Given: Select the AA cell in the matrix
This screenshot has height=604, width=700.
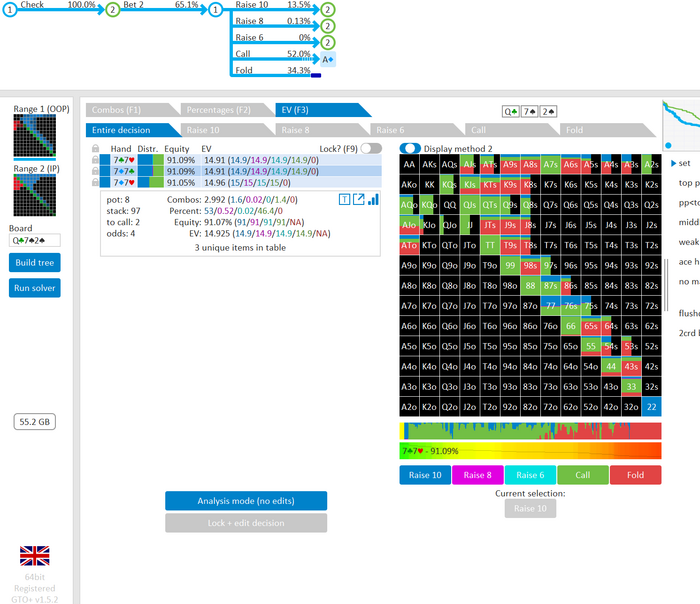Looking at the screenshot, I should 409,164.
